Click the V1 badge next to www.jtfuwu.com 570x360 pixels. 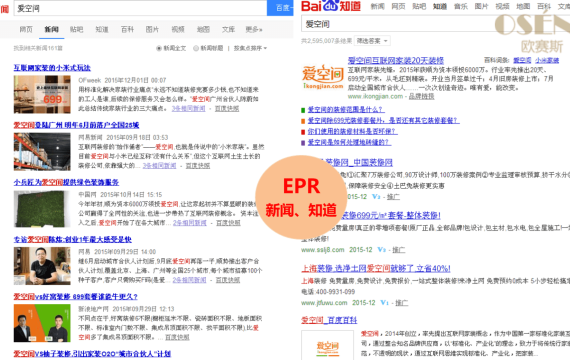(384, 303)
